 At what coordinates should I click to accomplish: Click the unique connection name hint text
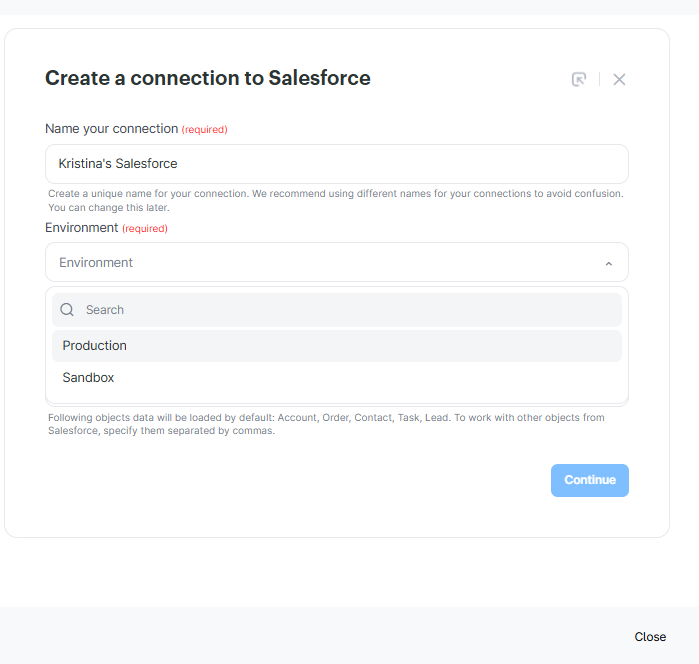(x=335, y=200)
